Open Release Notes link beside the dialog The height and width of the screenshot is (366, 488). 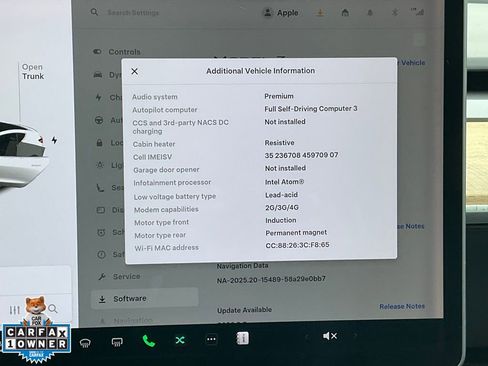click(411, 226)
